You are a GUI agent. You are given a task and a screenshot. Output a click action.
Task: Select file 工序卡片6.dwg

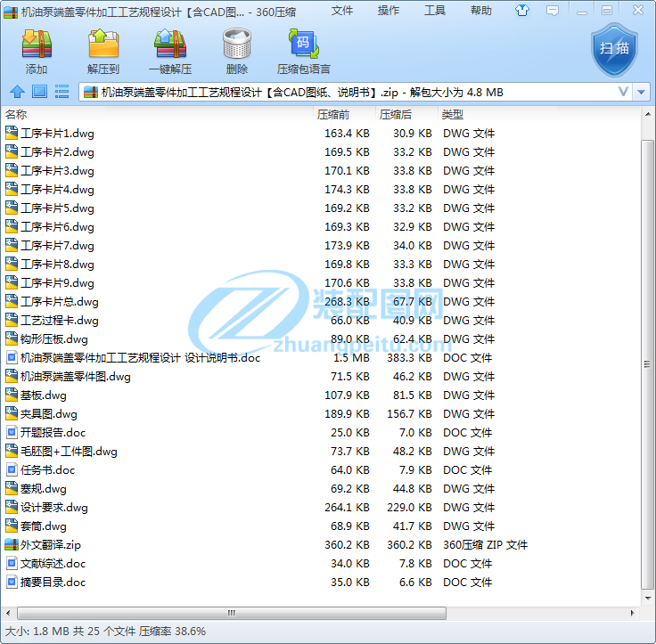[x=57, y=226]
